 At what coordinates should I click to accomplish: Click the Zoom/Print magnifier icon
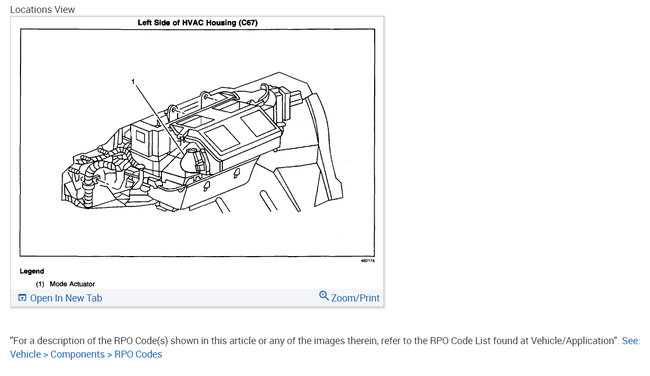tap(323, 296)
